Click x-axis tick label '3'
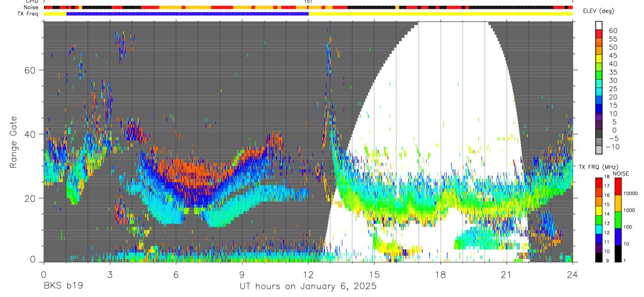Viewport: 644px width, 297px height. 110,274
